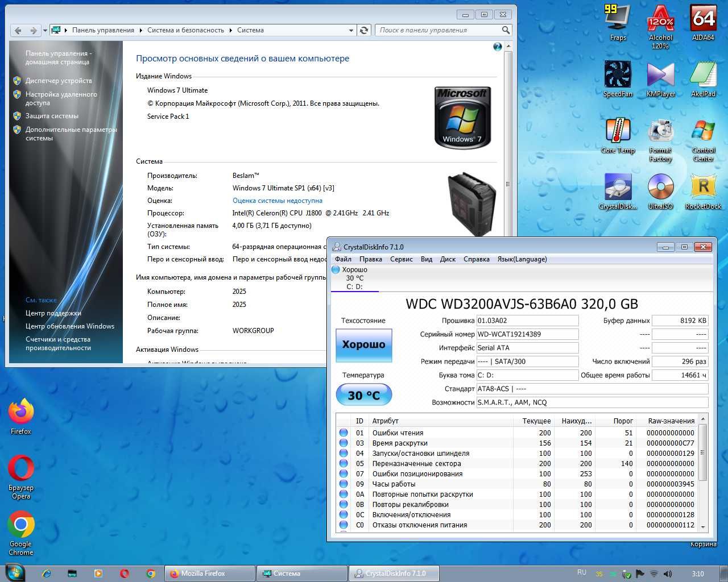Click the media player taskbar icon
The image size is (728, 582).
98,573
